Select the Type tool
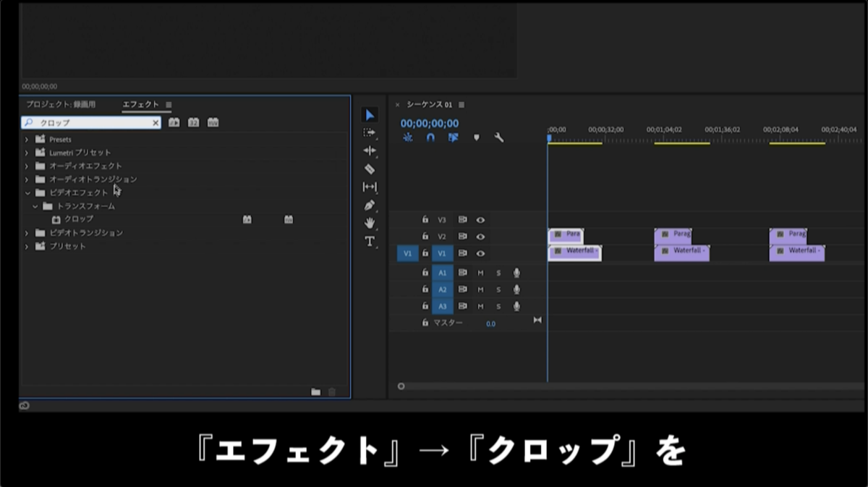868x487 pixels. pyautogui.click(x=370, y=240)
